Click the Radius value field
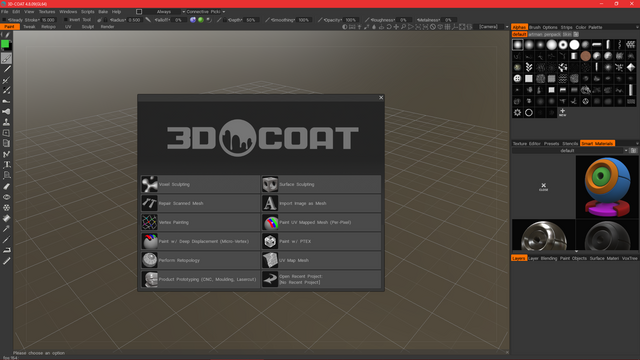This screenshot has width=640, height=360. tap(134, 20)
